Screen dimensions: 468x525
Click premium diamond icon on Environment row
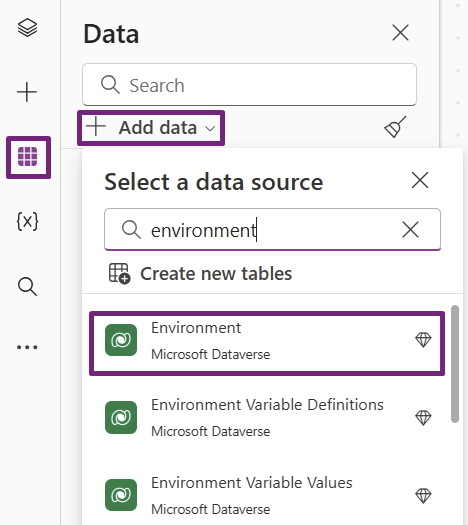click(423, 340)
